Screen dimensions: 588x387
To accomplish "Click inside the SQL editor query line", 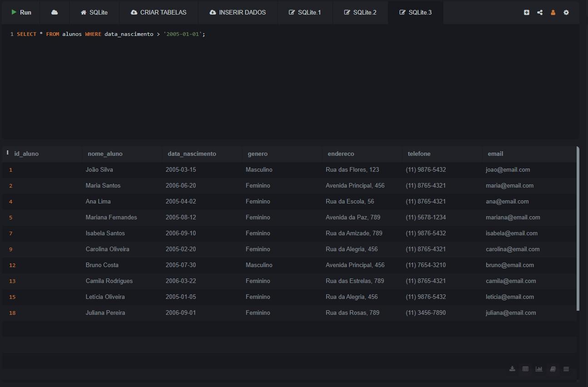I will pos(111,34).
